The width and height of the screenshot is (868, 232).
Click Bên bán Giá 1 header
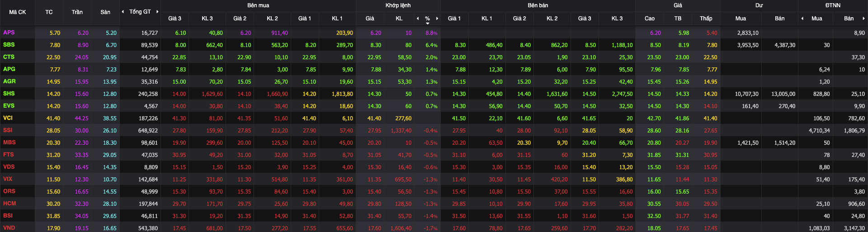point(454,19)
